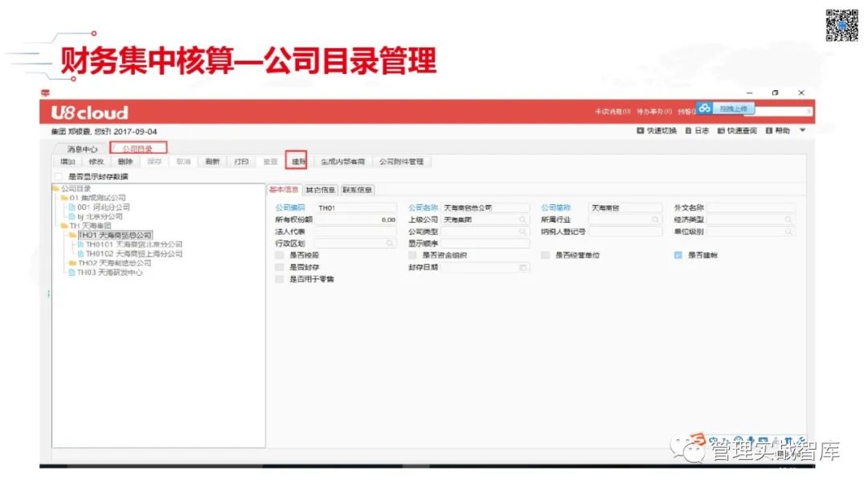Click the 帮助 help icon
The image size is (868, 489).
coord(769,131)
